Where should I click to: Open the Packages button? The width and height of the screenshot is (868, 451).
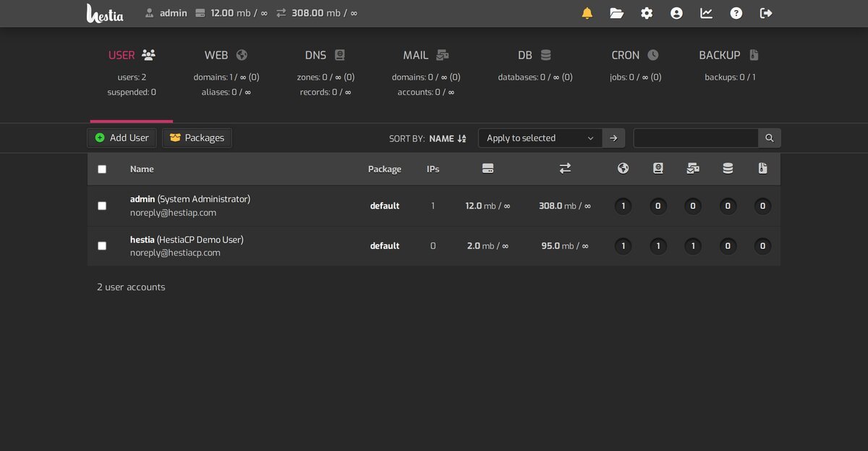click(x=197, y=138)
